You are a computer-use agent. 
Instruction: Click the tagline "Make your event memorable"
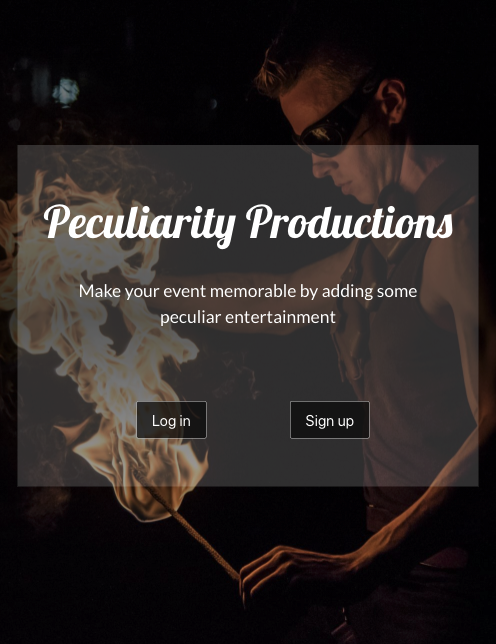click(187, 292)
